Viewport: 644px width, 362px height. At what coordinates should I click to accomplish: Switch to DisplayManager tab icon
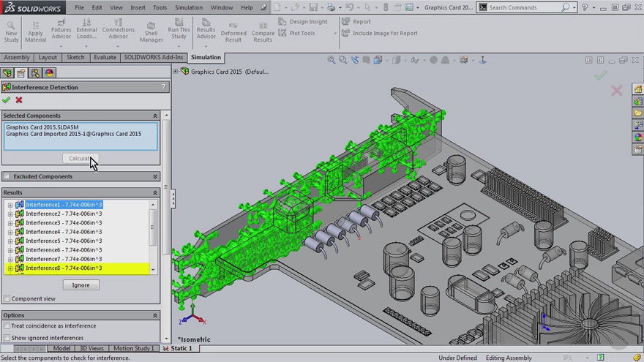tap(49, 72)
